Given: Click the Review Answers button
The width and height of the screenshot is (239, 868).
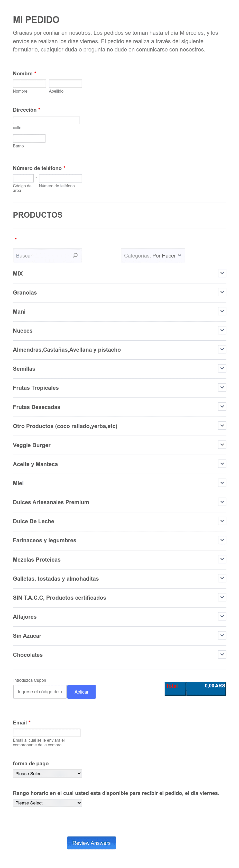Looking at the screenshot, I should 91,843.
